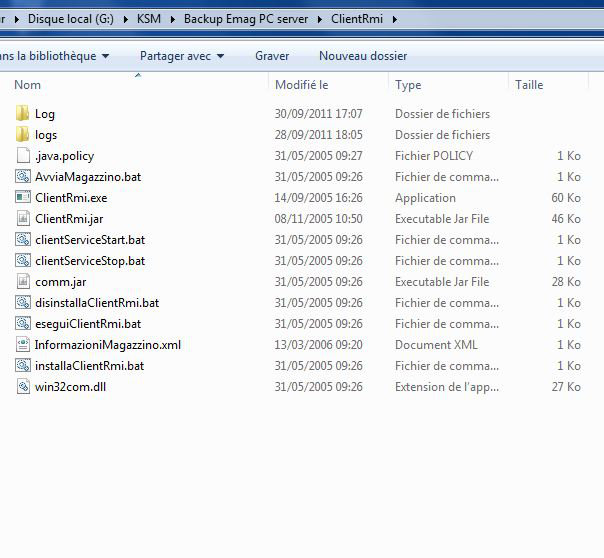Sort by the Modifié le column header

tap(302, 85)
